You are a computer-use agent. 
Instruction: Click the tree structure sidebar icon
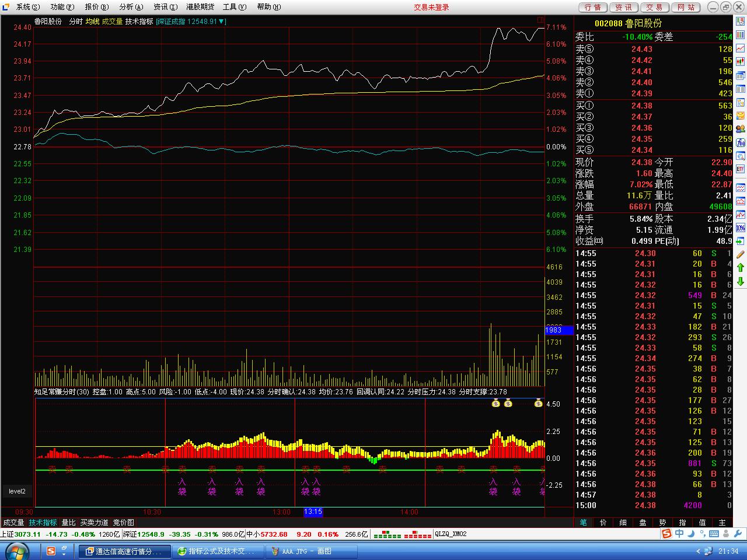pyautogui.click(x=741, y=103)
